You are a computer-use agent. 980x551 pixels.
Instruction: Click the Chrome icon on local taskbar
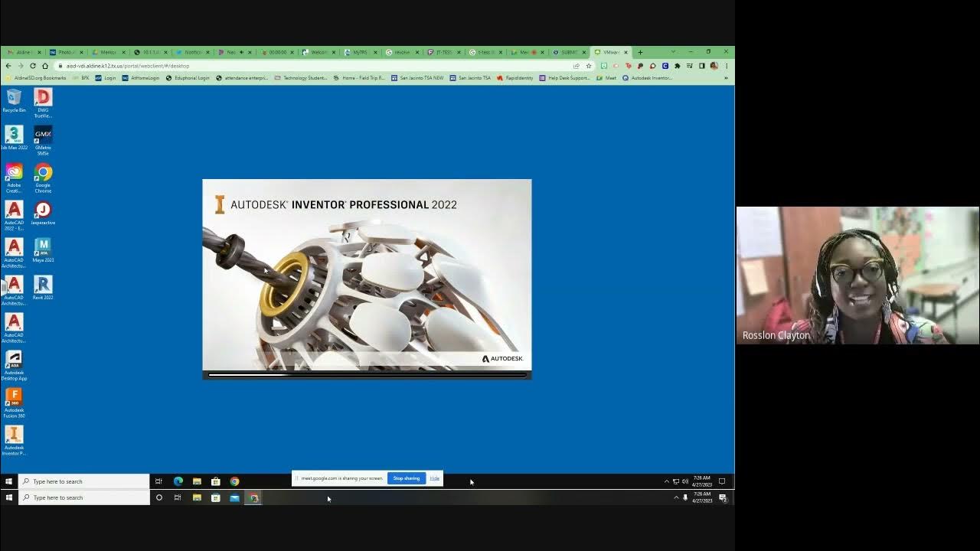pos(253,497)
